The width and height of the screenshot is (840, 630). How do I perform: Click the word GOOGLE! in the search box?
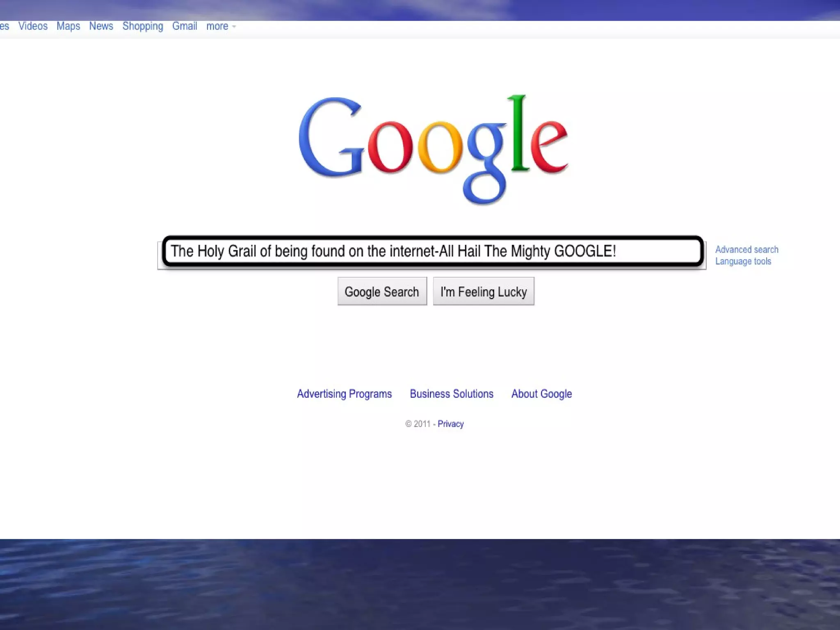tap(585, 251)
